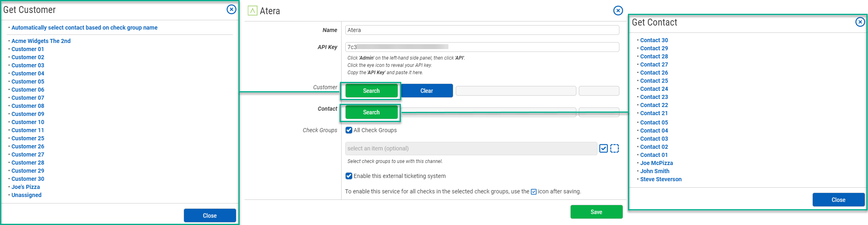Click Close button in Get Contact dialog
Image resolution: width=868 pixels, height=225 pixels.
pyautogui.click(x=838, y=200)
